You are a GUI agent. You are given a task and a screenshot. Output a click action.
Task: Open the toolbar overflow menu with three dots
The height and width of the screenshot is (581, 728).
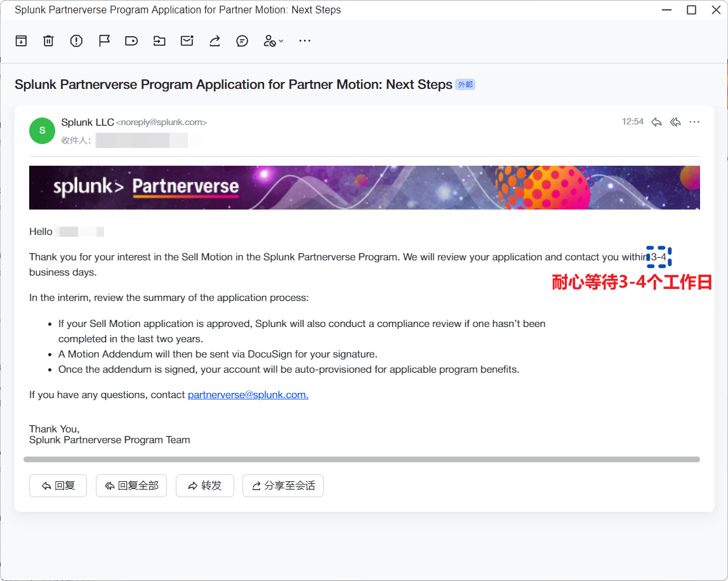click(x=305, y=41)
